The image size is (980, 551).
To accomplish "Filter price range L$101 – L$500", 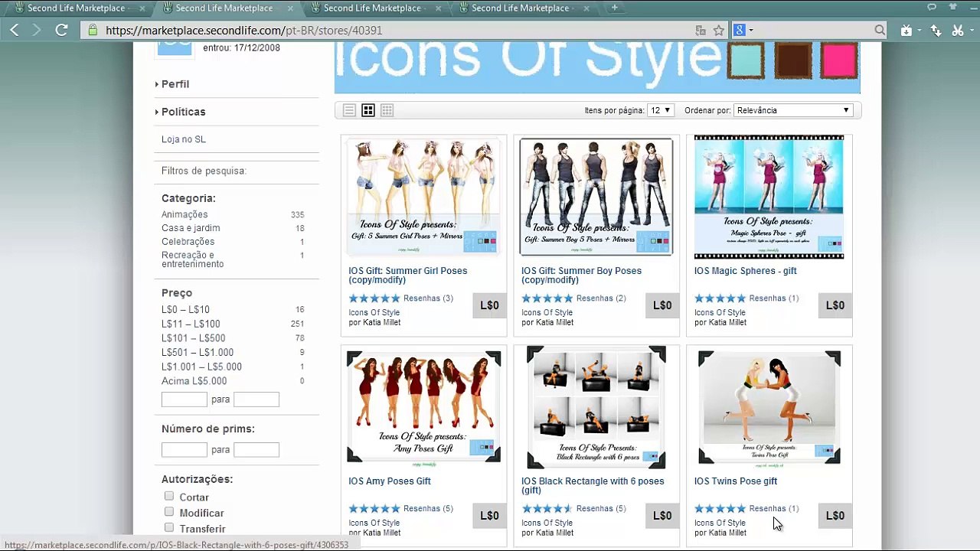I will pos(193,338).
